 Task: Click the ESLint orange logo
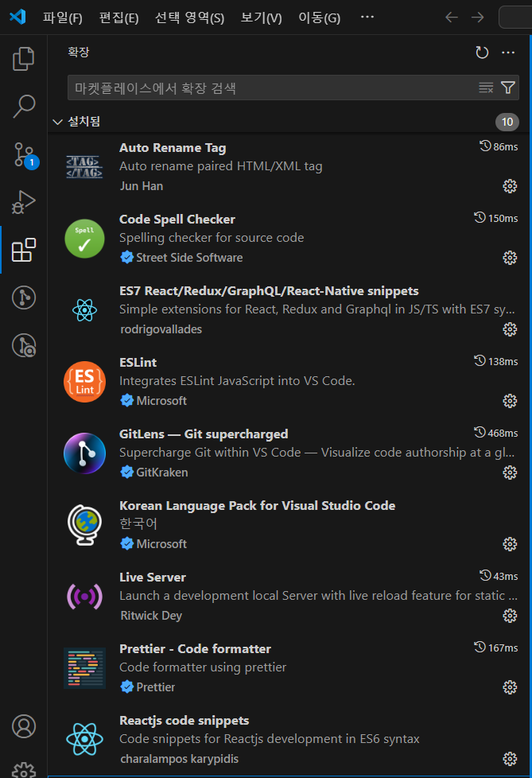click(84, 382)
